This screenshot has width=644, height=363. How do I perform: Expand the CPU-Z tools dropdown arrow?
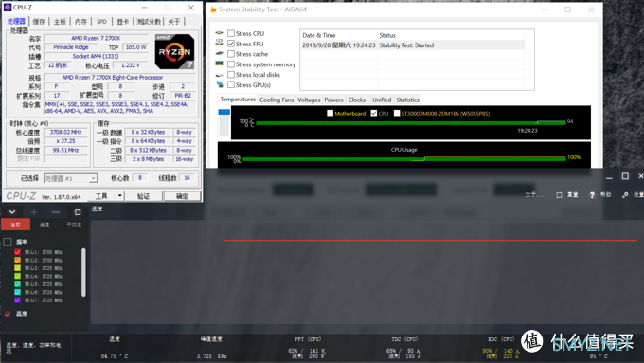point(120,196)
